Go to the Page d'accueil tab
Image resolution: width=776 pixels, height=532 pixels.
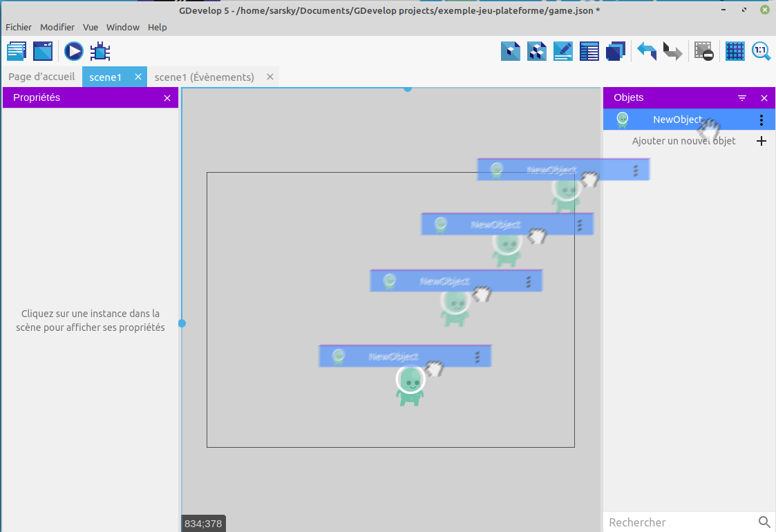41,77
